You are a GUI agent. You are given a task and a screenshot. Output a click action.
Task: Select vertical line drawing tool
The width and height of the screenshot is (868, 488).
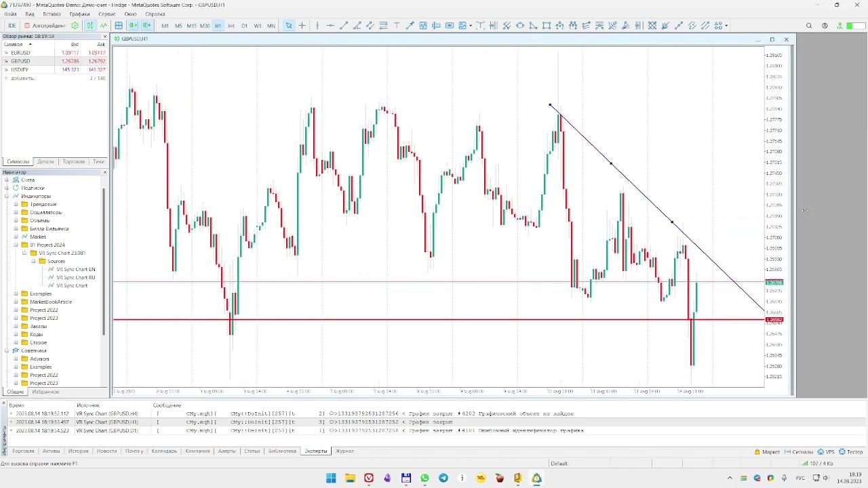tap(317, 26)
